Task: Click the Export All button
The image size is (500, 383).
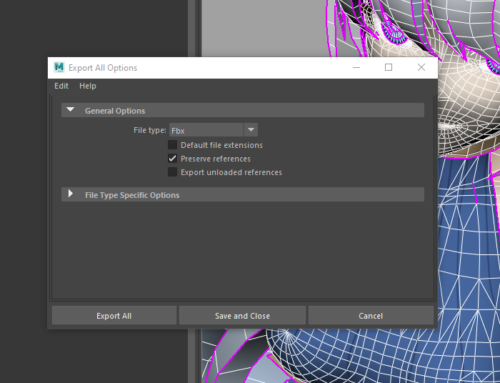Action: coord(114,316)
